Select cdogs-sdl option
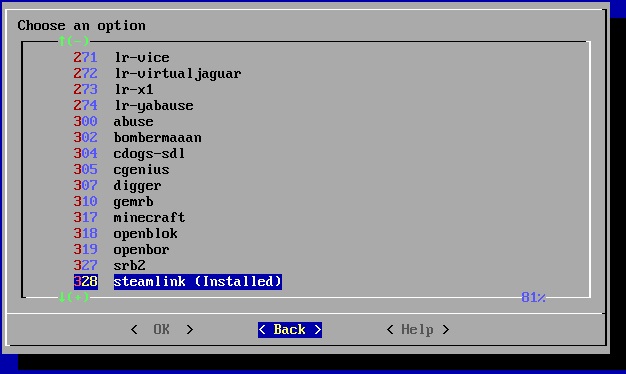Screen dimensions: 626x374 coord(129,153)
